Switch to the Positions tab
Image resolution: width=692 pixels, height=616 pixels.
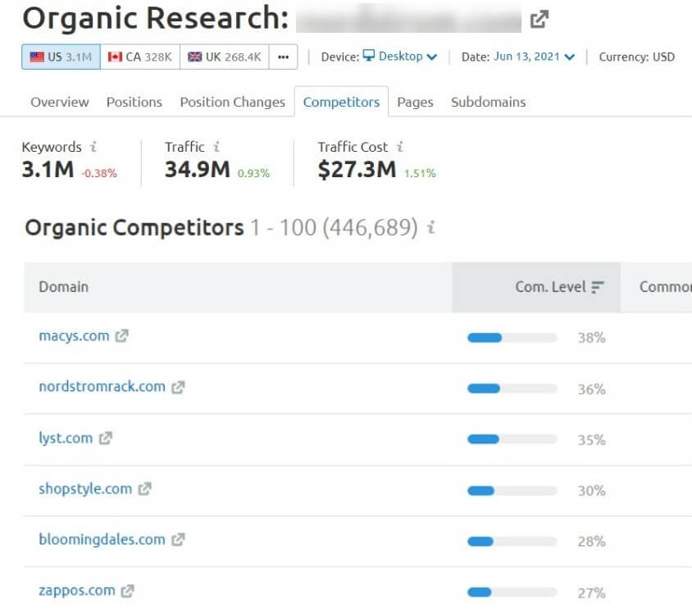point(134,102)
